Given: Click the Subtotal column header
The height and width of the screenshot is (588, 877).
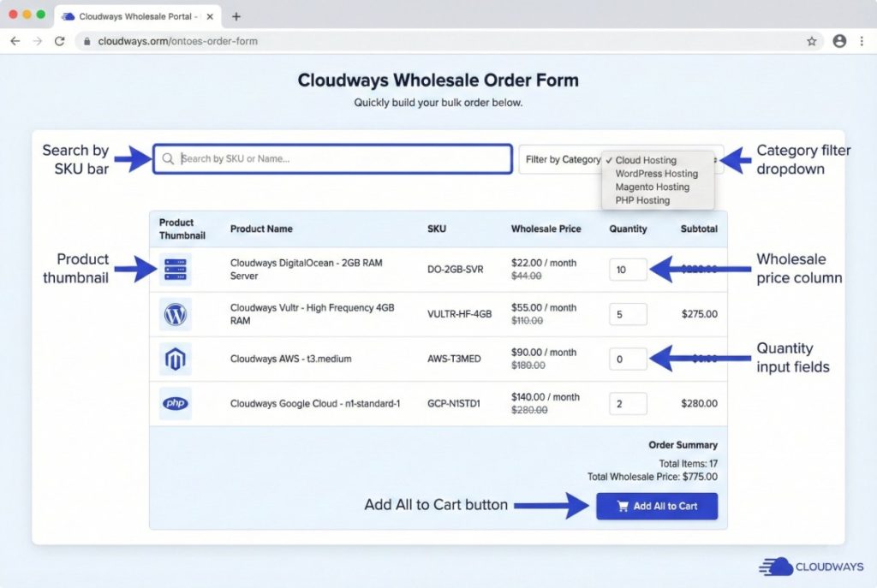Looking at the screenshot, I should (699, 229).
